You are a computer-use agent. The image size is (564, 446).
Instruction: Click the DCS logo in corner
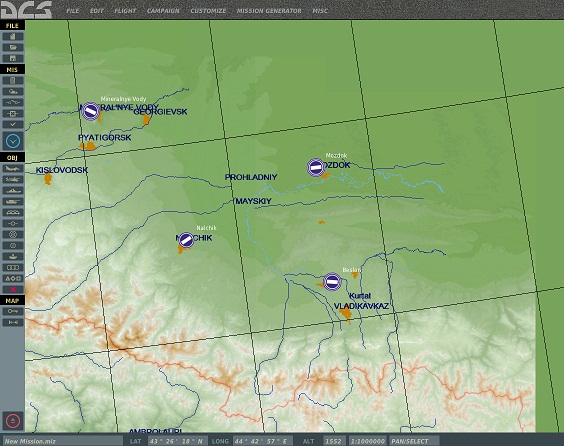point(26,10)
